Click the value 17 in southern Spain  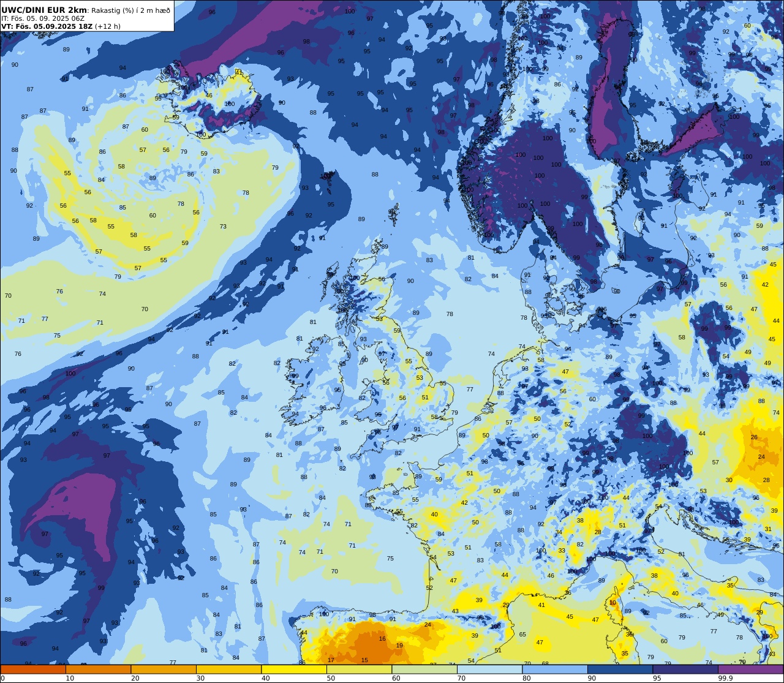tap(331, 660)
